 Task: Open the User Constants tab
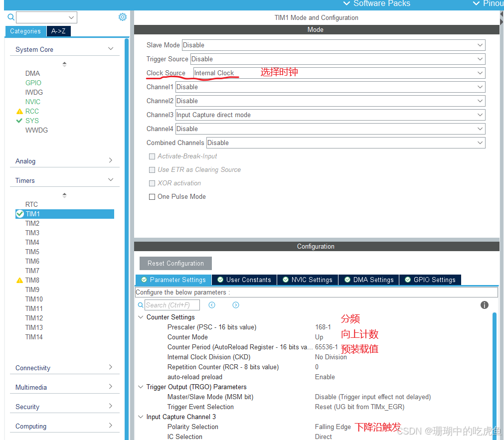coord(244,280)
